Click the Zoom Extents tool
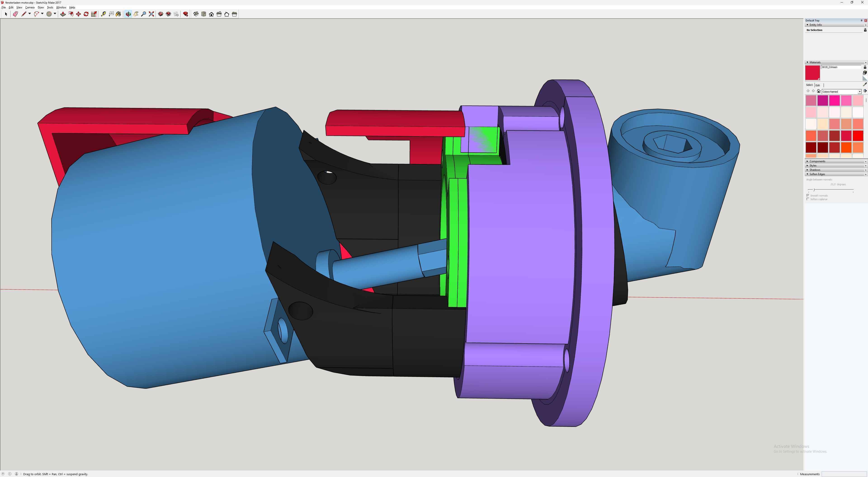868x477 pixels. click(152, 14)
